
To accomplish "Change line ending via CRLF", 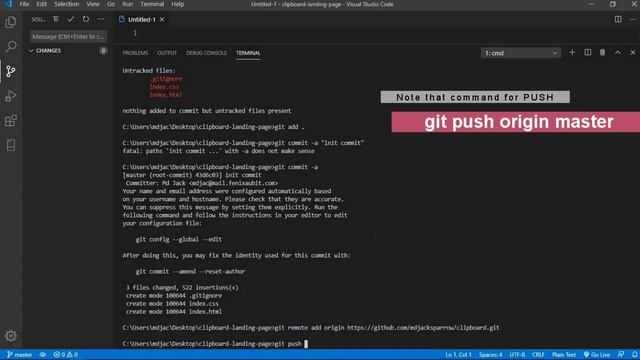I will click(x=538, y=355).
